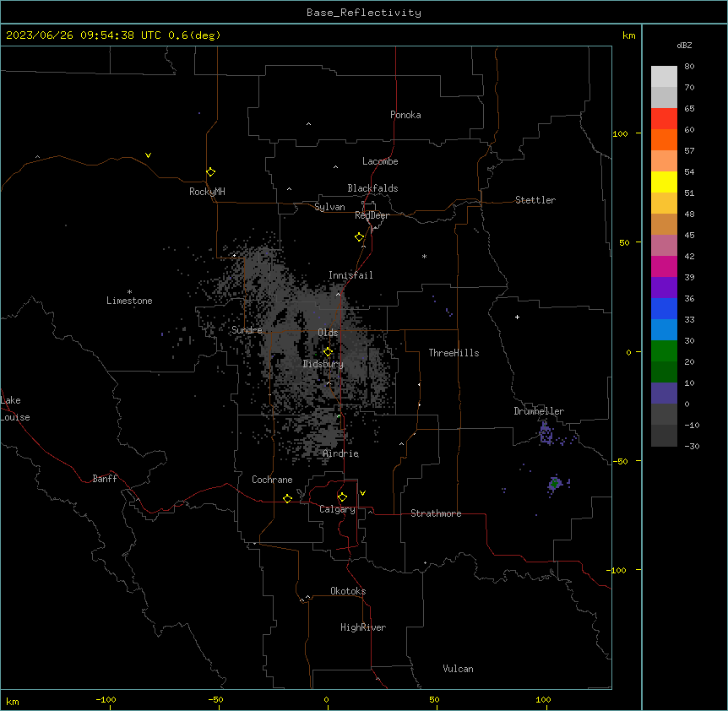Viewport: 728px width, 711px height.
Task: Click the -30 dBZ legend value
Action: tap(692, 446)
